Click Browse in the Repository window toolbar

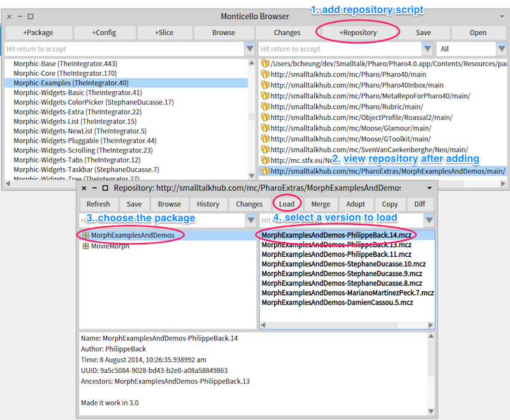[x=170, y=204]
